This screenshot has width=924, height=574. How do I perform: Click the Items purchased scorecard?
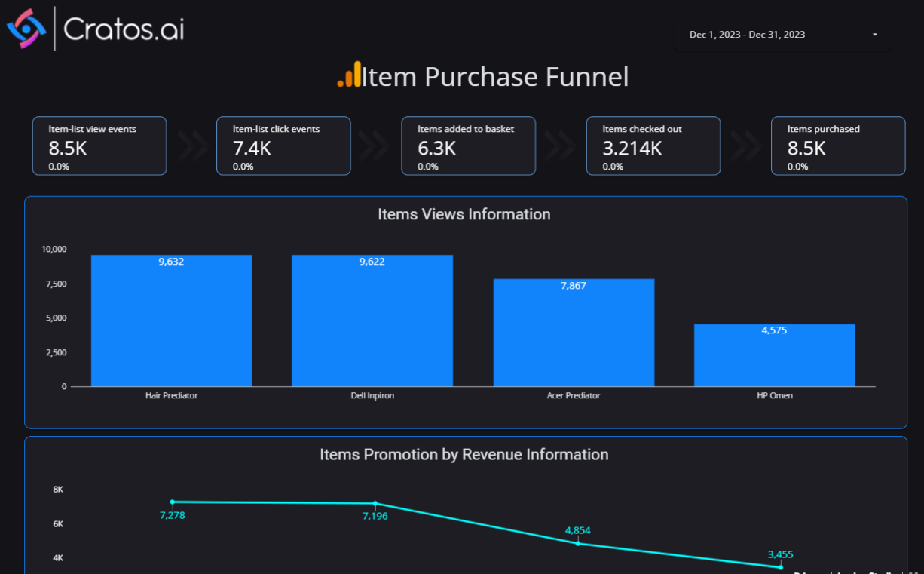tap(838, 146)
